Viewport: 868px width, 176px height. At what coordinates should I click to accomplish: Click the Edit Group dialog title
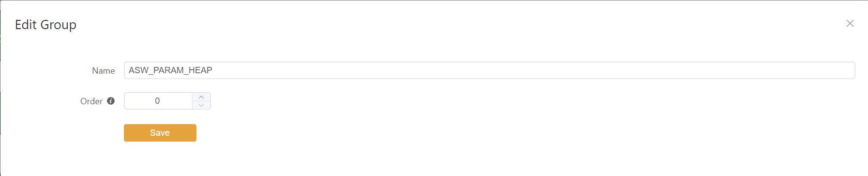click(x=45, y=25)
